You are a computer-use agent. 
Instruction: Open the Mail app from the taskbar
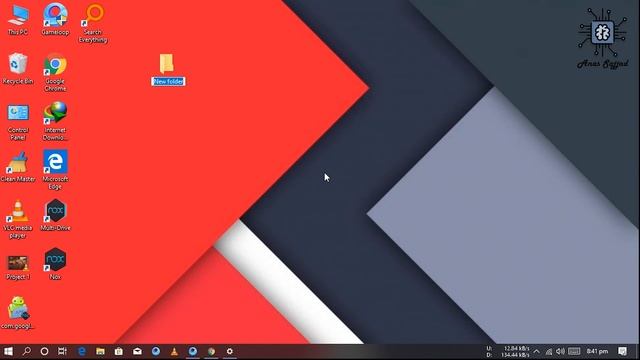[137, 351]
